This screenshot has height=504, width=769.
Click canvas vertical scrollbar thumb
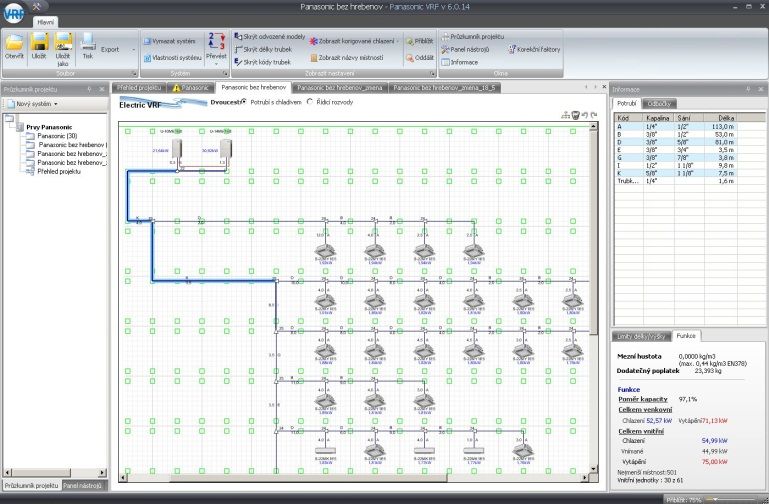(x=593, y=232)
